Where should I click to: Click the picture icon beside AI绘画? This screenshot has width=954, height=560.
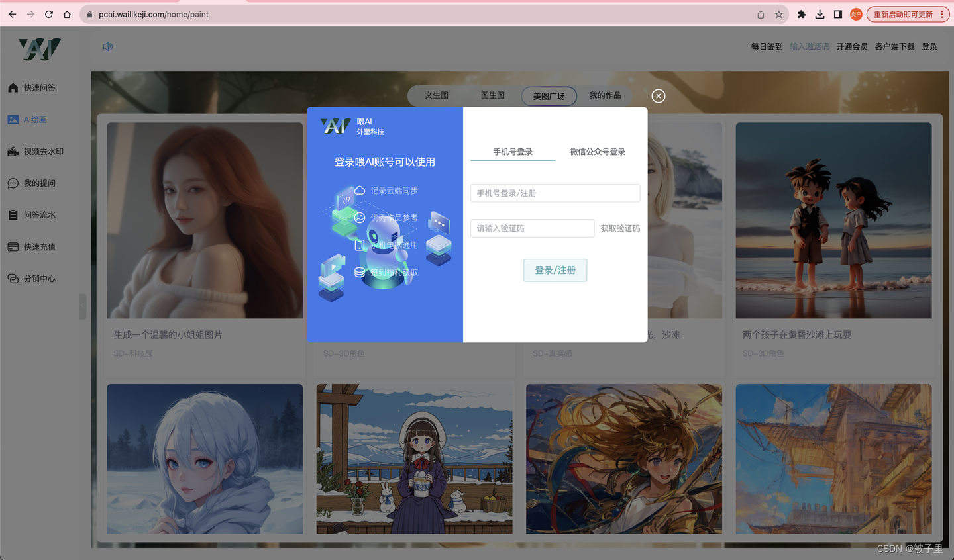[x=13, y=119]
